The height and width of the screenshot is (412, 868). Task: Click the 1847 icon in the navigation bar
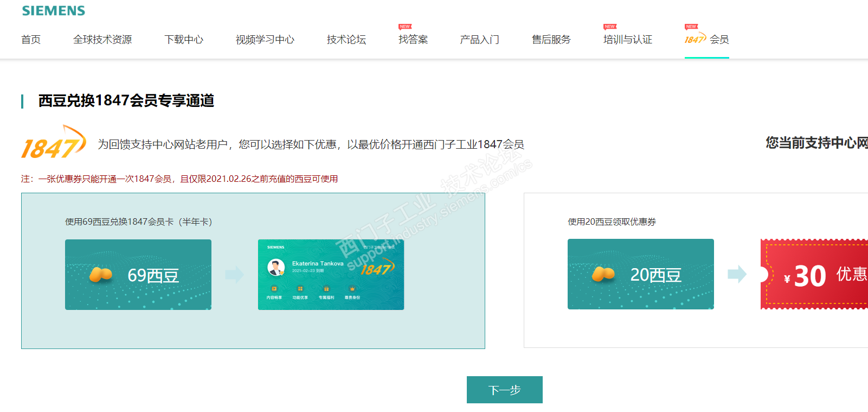coord(695,39)
